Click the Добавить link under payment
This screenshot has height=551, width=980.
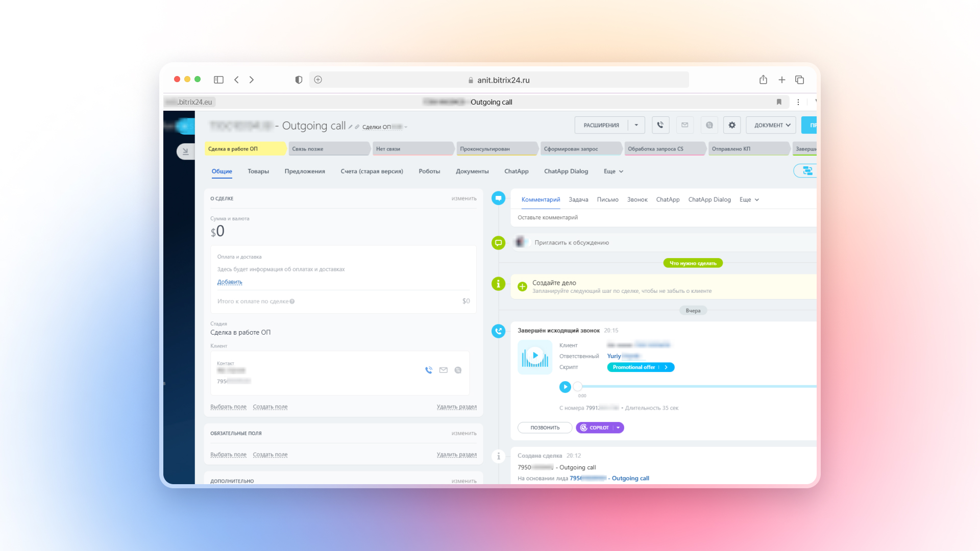(230, 282)
